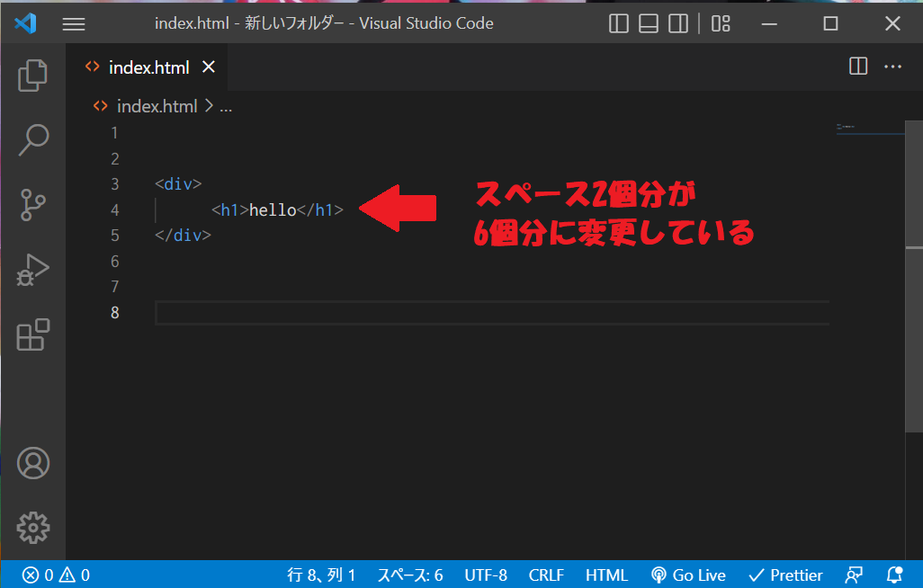Click the feedback icon in status bar
The image size is (923, 588).
(x=854, y=575)
